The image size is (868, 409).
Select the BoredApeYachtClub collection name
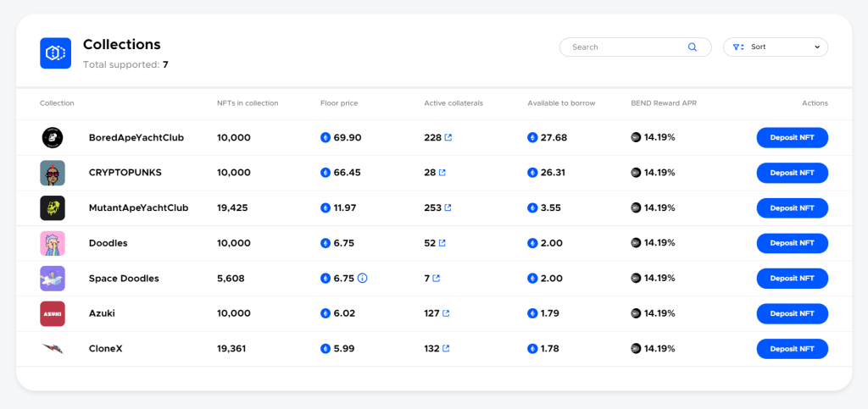tap(136, 138)
